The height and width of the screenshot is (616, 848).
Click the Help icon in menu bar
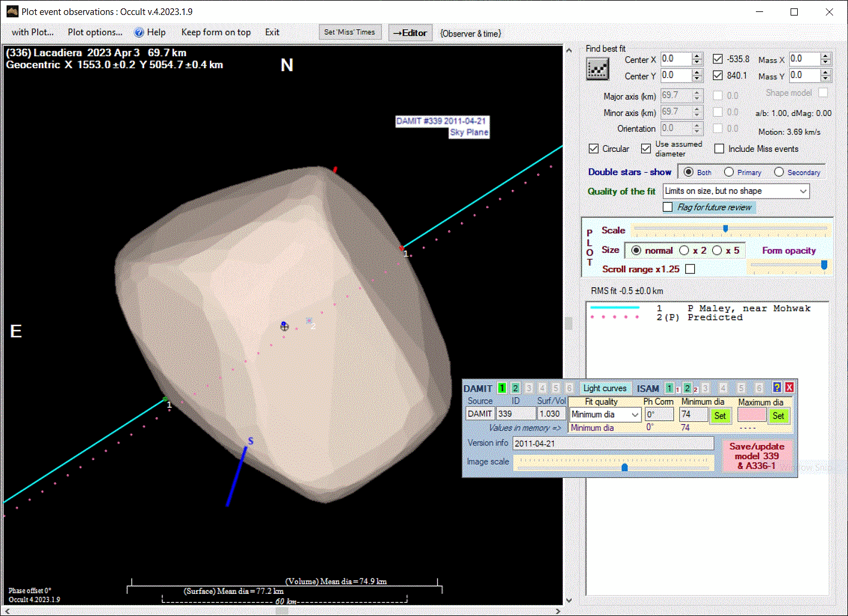click(139, 32)
